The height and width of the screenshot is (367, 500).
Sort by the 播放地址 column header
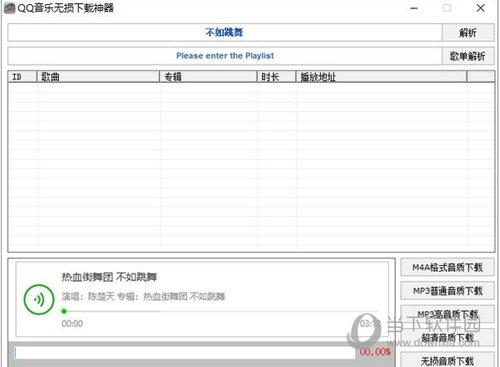(x=381, y=77)
